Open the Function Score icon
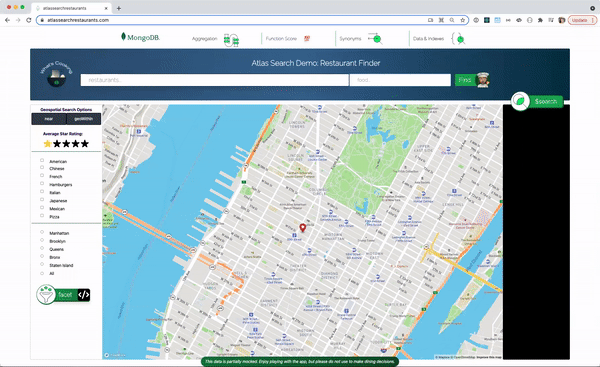 pyautogui.click(x=307, y=38)
